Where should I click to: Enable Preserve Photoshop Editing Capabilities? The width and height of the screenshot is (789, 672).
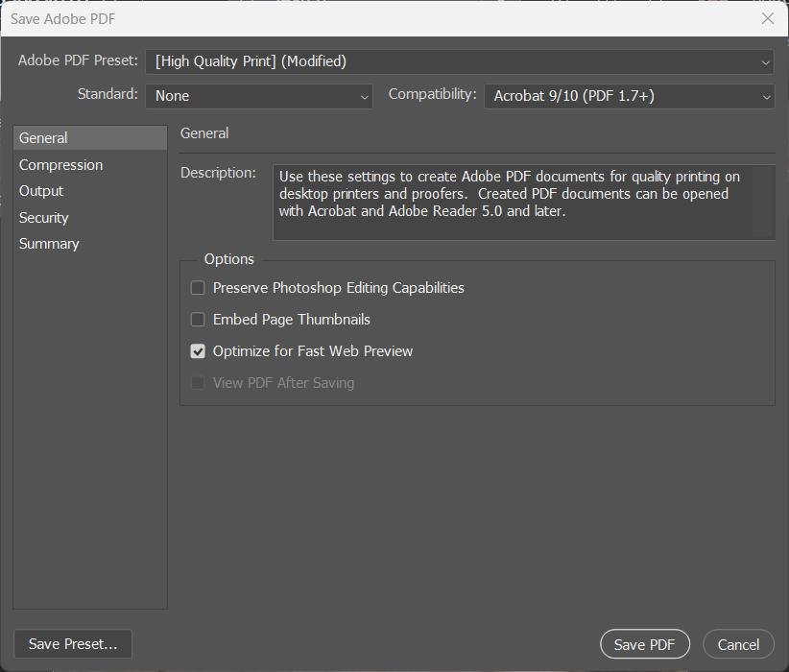coord(198,288)
